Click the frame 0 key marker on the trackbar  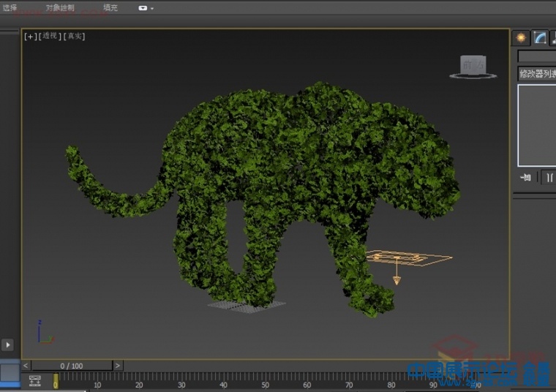click(56, 381)
